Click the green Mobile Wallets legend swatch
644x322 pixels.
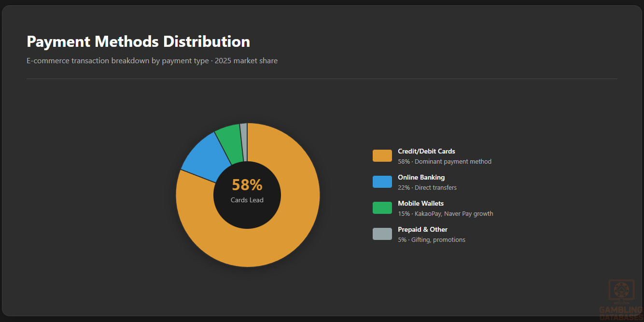click(x=382, y=208)
